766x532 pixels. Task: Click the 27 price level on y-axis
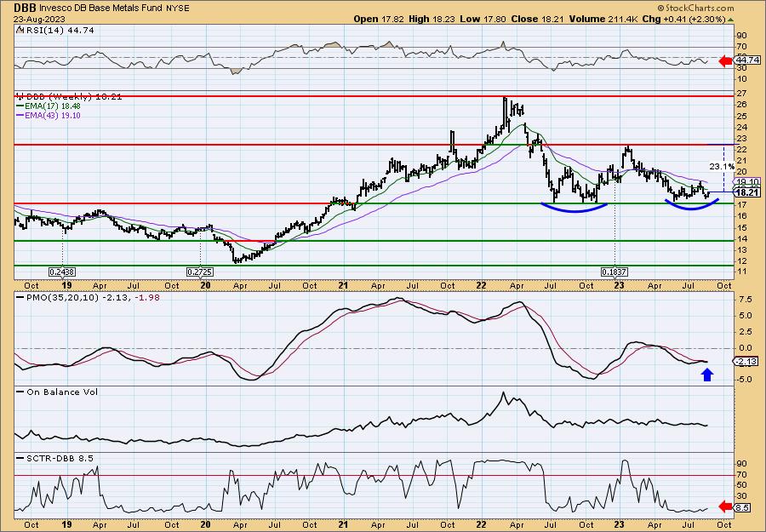(x=741, y=93)
